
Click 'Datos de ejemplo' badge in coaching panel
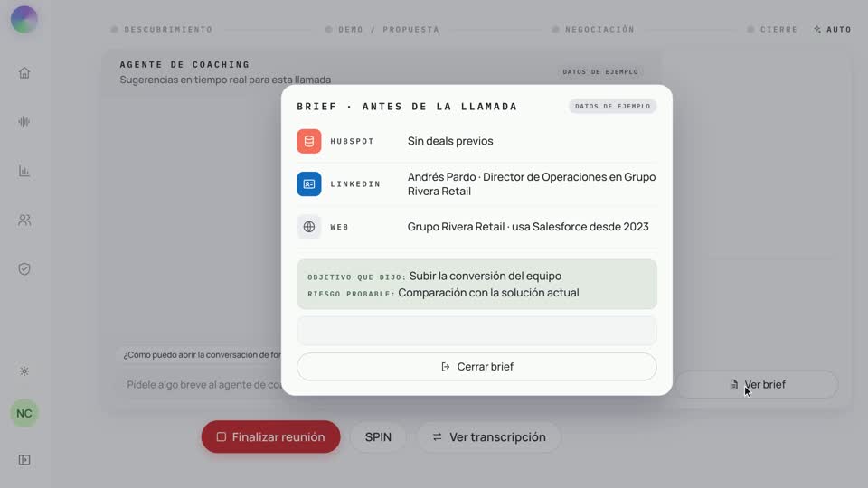point(600,72)
